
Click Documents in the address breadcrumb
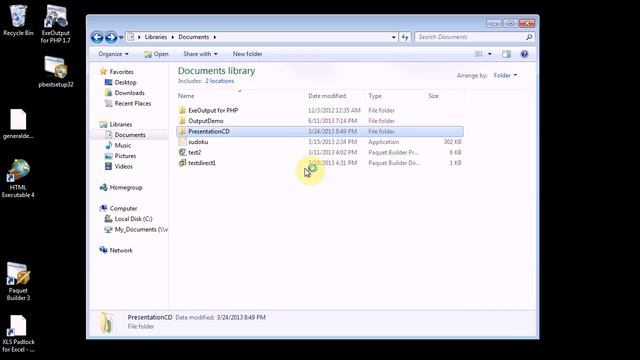click(193, 37)
